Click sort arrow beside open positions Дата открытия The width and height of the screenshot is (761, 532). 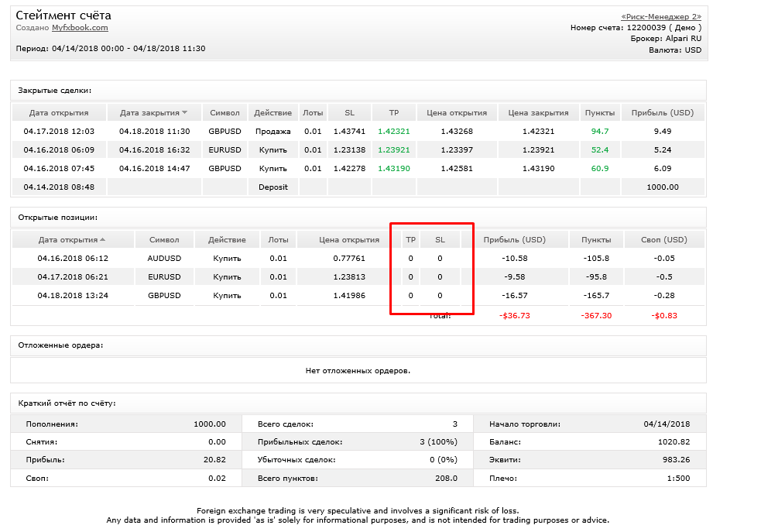pyautogui.click(x=102, y=240)
